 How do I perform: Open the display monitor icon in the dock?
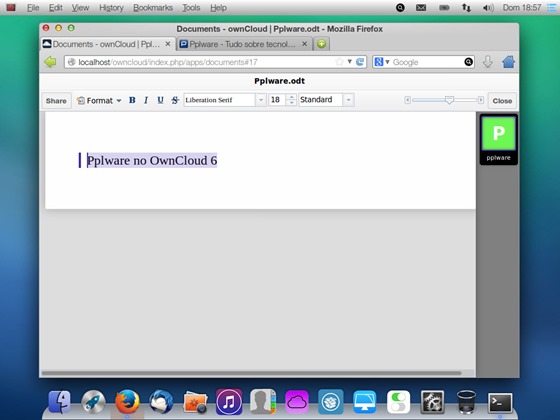pyautogui.click(x=364, y=402)
